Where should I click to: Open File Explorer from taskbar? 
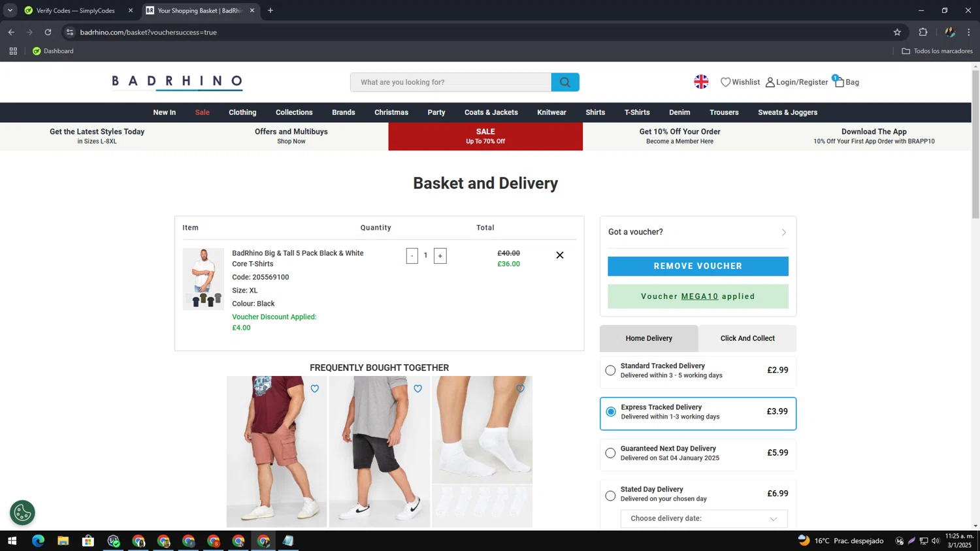pos(63,541)
